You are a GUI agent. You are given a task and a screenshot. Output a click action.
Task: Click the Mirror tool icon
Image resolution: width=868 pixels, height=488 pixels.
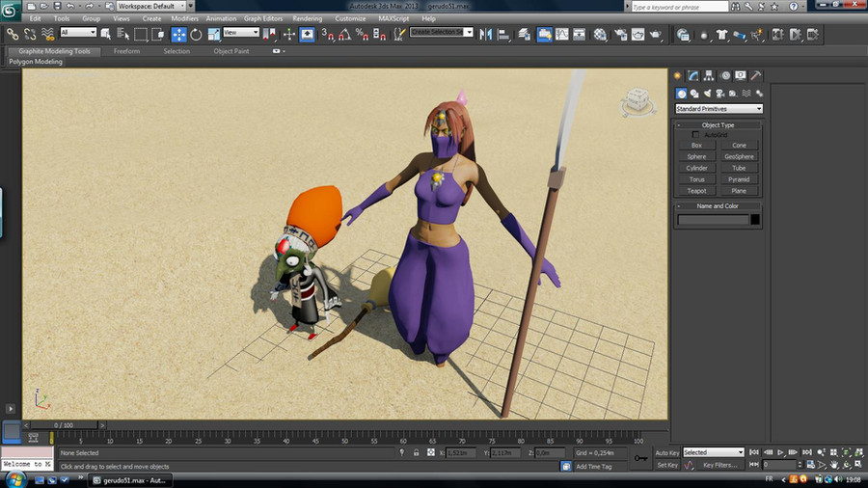pos(486,35)
